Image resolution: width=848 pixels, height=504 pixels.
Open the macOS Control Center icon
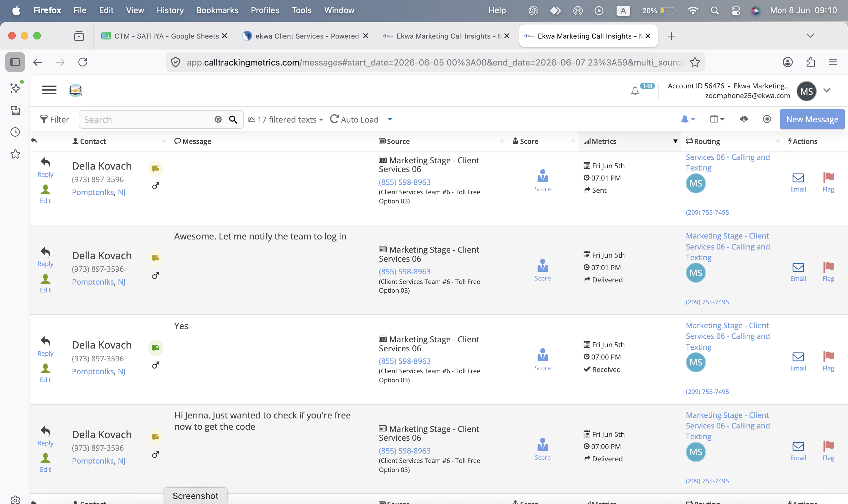[736, 11]
